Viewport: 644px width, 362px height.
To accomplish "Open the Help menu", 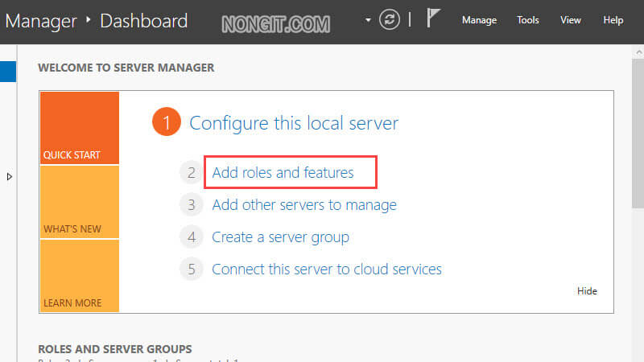I will (613, 19).
